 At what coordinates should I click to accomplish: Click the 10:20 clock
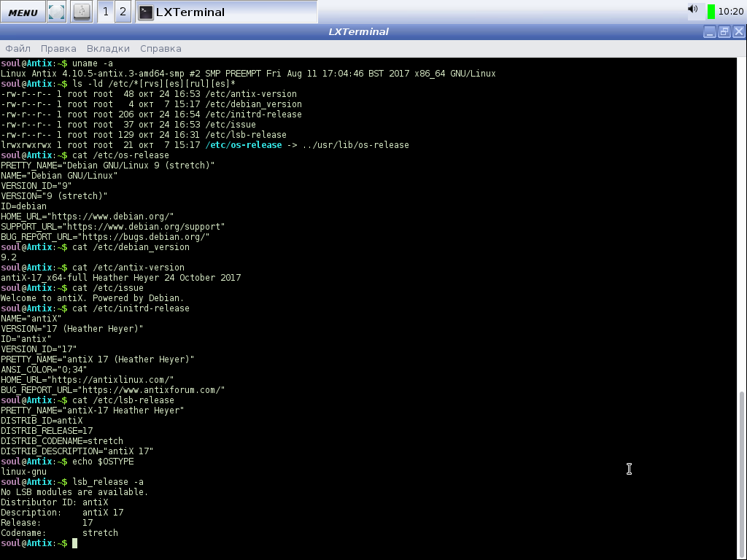tap(730, 12)
